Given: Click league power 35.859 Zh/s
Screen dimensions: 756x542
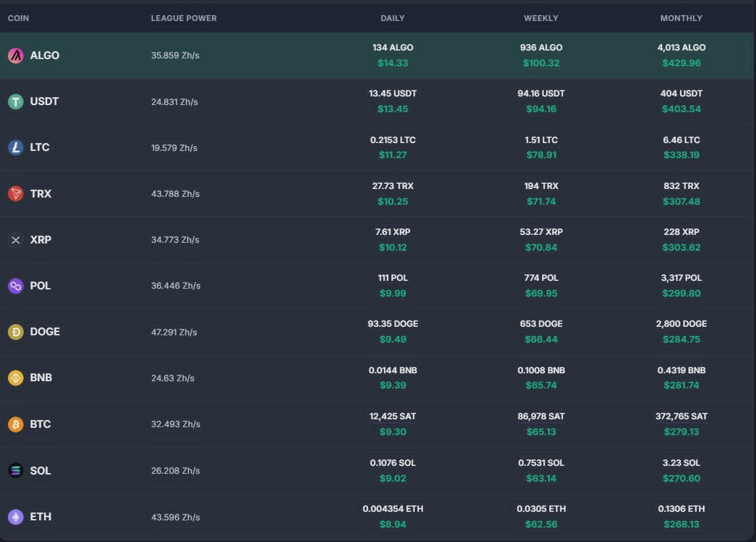Looking at the screenshot, I should [175, 56].
